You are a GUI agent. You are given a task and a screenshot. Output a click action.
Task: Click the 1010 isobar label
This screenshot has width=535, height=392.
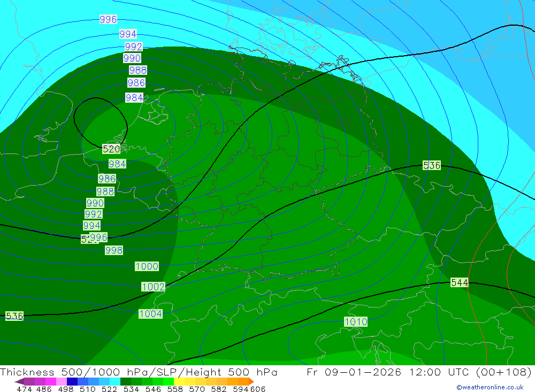click(x=356, y=322)
